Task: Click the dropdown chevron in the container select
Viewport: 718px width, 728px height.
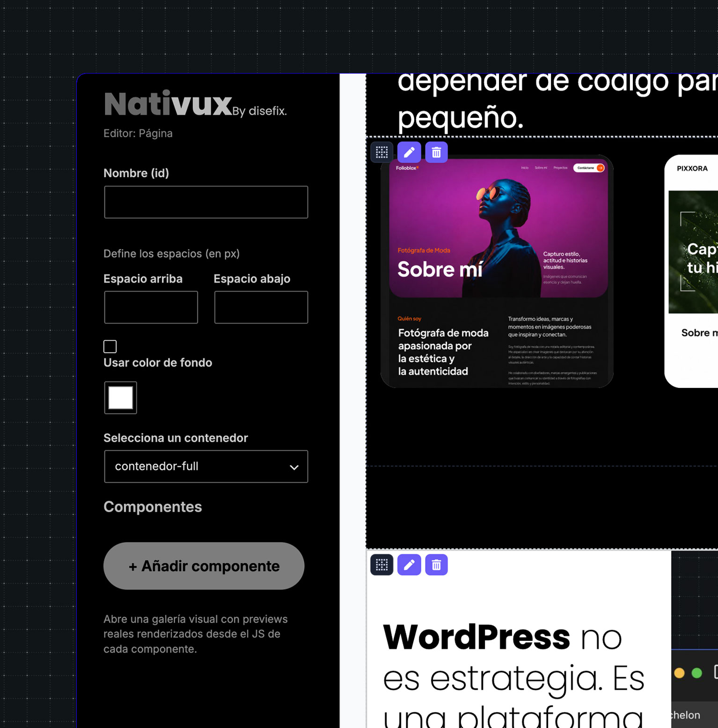Action: [x=294, y=467]
